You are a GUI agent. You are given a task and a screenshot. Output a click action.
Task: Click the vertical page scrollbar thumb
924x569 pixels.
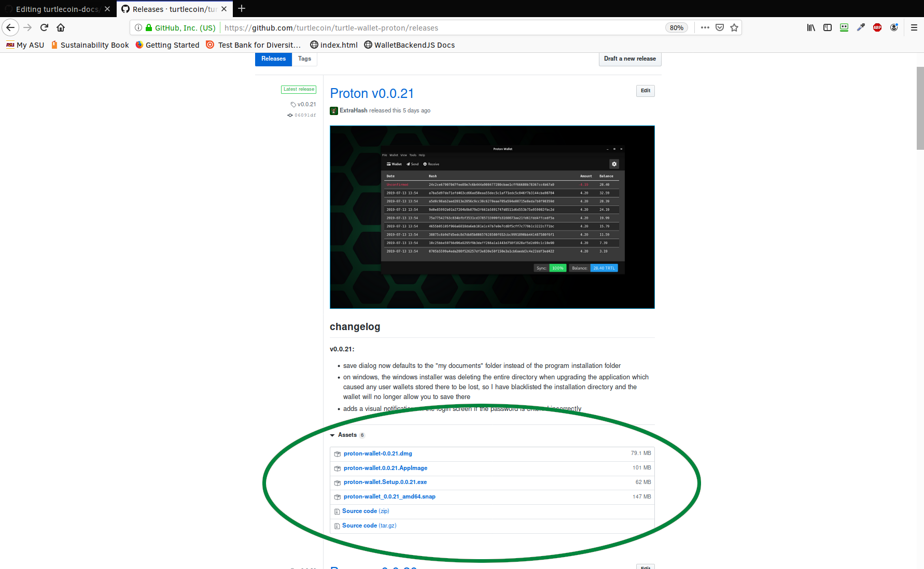tap(920, 108)
